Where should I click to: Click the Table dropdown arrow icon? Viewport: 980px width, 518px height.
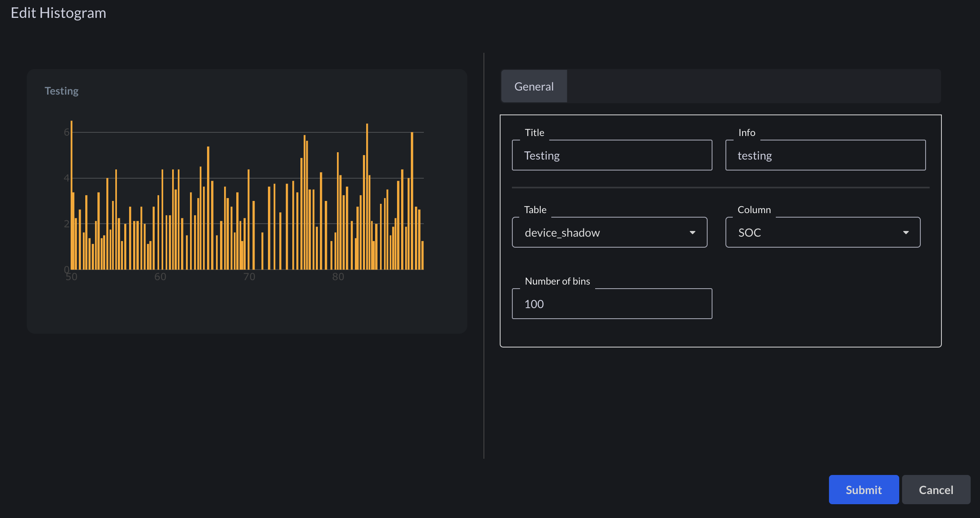point(693,233)
